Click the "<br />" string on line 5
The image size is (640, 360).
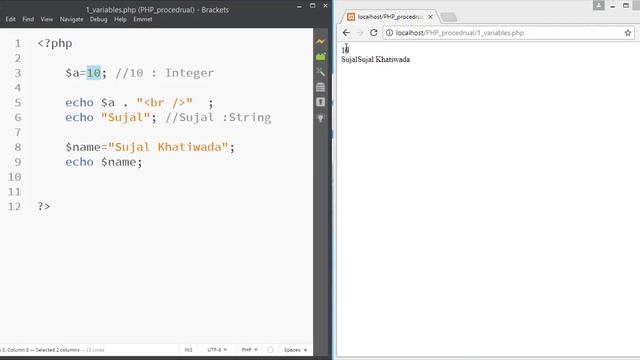[164, 102]
